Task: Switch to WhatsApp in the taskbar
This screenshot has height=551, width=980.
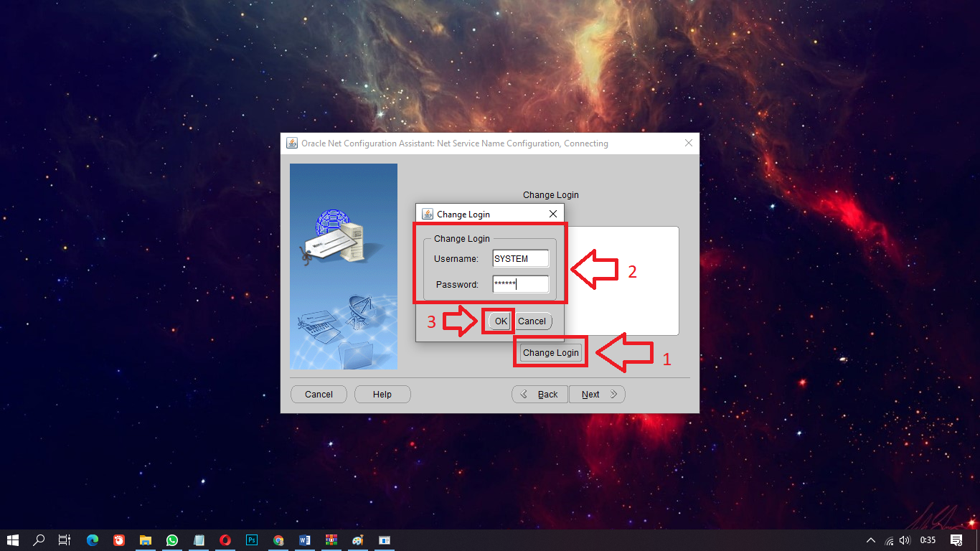Action: coord(172,540)
